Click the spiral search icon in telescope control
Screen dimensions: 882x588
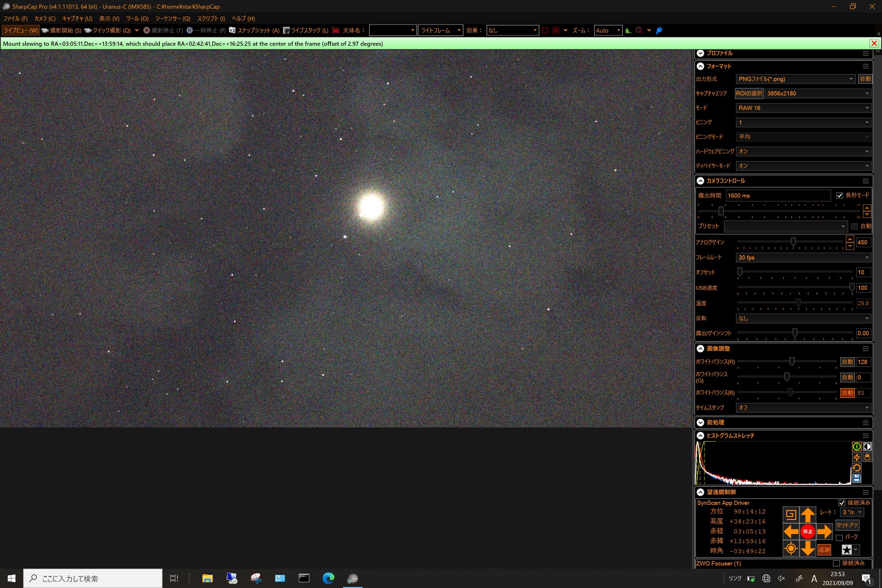(x=791, y=515)
